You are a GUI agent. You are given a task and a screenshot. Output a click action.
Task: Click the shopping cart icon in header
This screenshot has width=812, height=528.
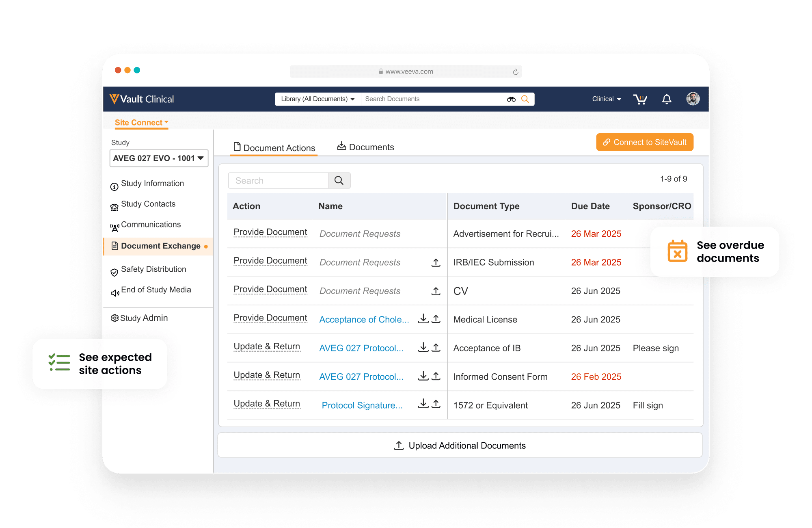pos(640,99)
